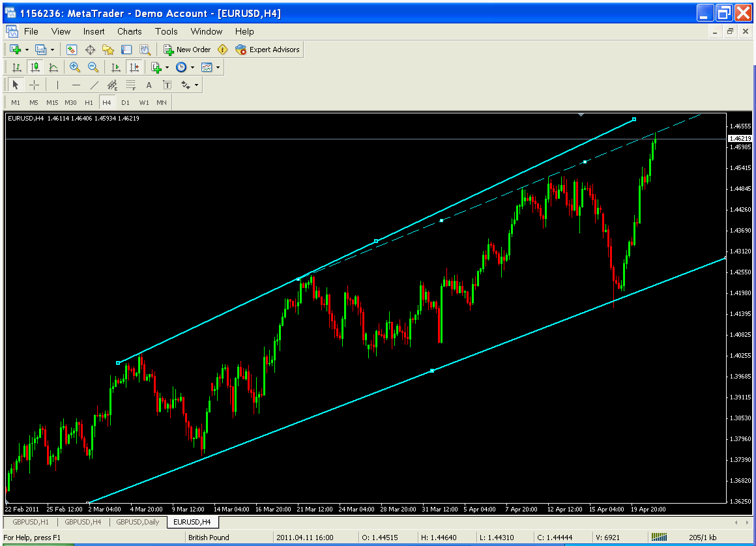Select the Fibonacci Retracement tool

tap(131, 85)
